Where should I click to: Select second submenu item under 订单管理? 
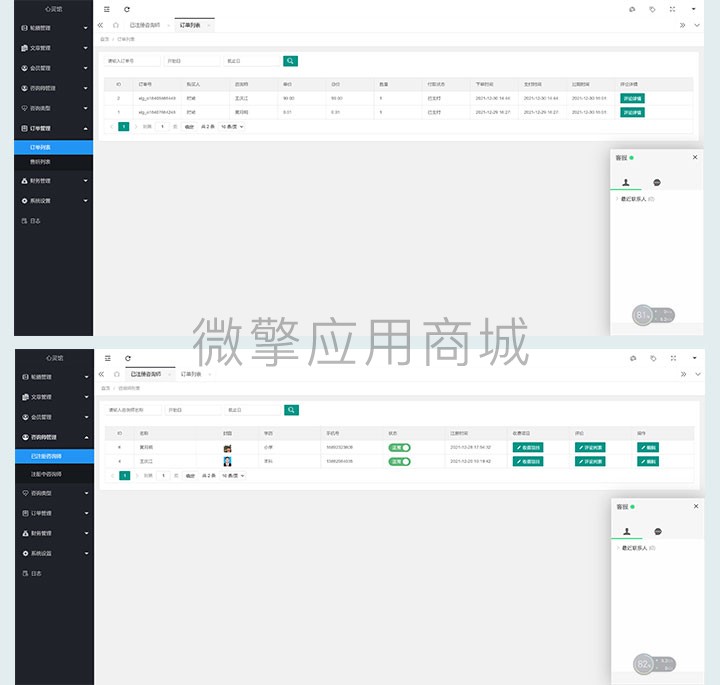coord(53,162)
